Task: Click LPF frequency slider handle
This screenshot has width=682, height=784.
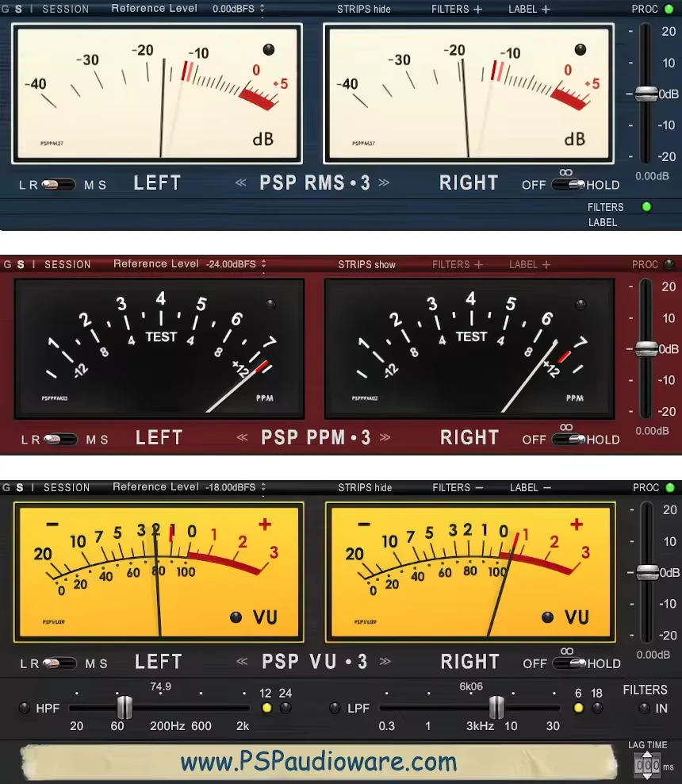Action: [496, 708]
